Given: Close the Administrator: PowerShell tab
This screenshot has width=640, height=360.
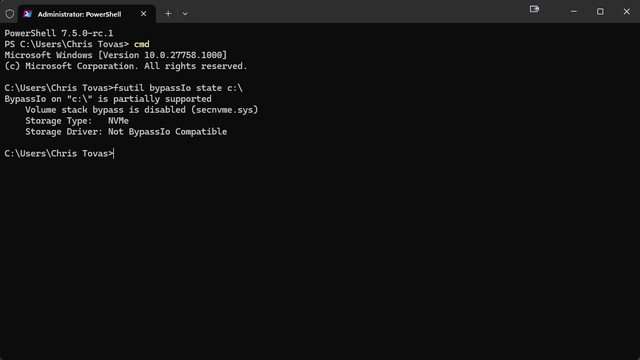Looking at the screenshot, I should click(x=143, y=14).
